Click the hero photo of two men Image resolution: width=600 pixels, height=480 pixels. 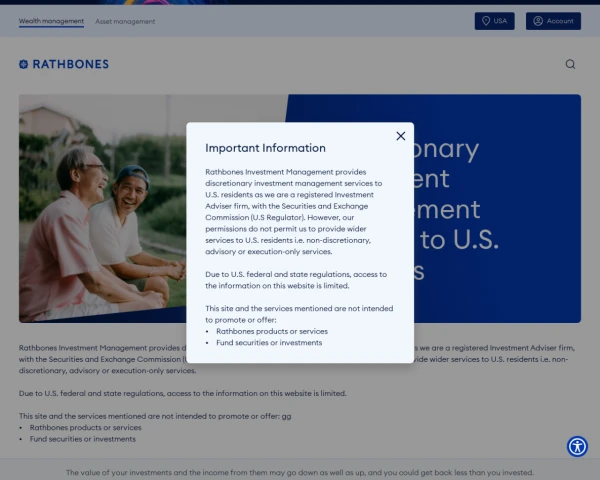(x=103, y=209)
